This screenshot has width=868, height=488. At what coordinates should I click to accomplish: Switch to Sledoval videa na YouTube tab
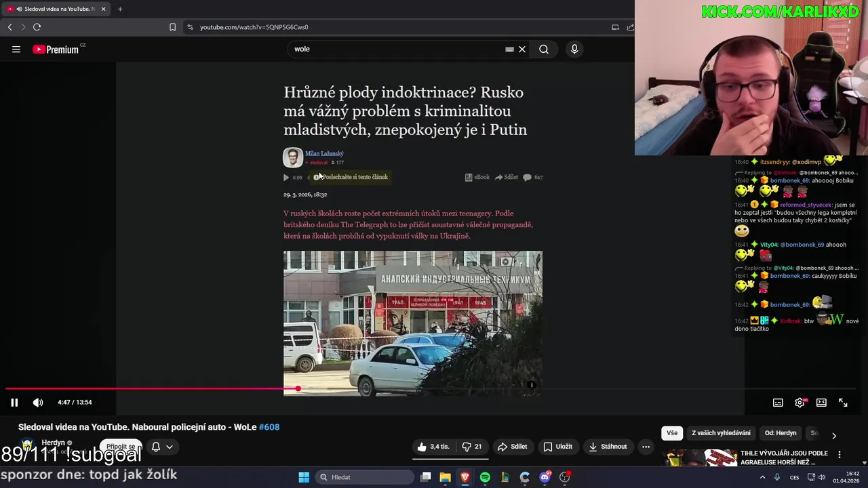coord(54,9)
